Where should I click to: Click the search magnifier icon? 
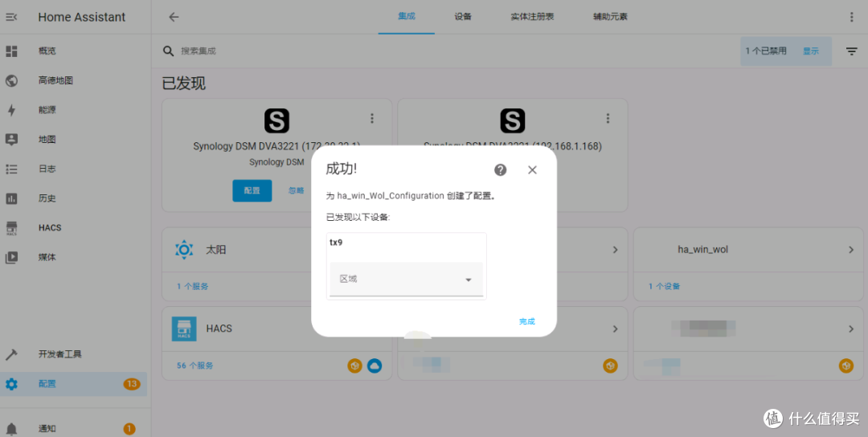pos(168,51)
